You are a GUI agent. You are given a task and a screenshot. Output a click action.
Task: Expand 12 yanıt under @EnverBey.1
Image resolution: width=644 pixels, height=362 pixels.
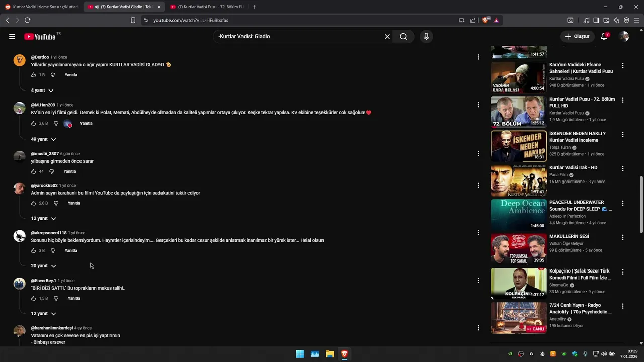tap(44, 314)
